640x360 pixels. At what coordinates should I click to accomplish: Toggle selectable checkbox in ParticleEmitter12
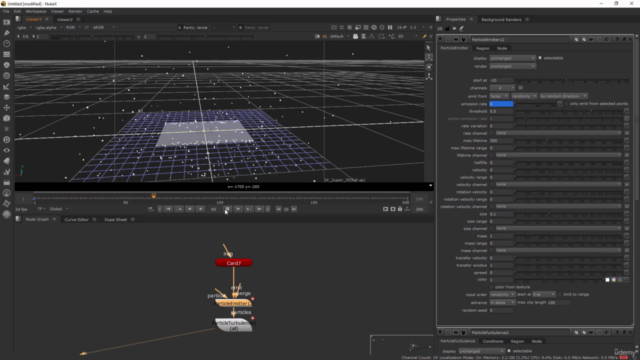pyautogui.click(x=540, y=58)
